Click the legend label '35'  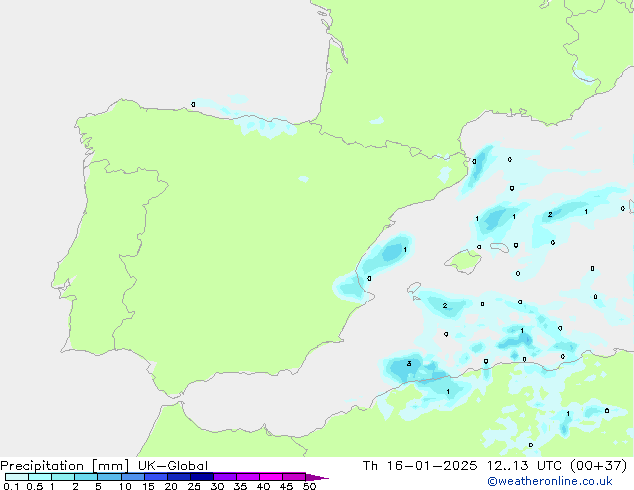tap(240, 486)
